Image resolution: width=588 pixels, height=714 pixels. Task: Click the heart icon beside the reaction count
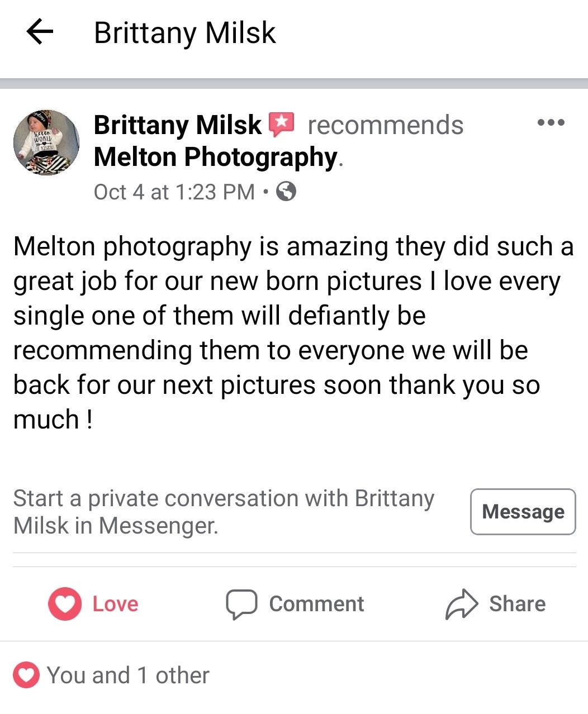(26, 675)
